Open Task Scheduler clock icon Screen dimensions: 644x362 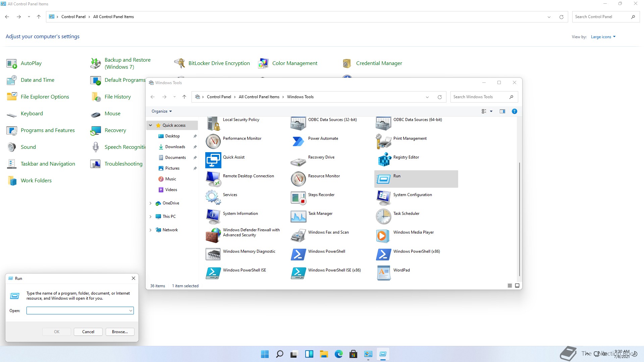pyautogui.click(x=383, y=216)
